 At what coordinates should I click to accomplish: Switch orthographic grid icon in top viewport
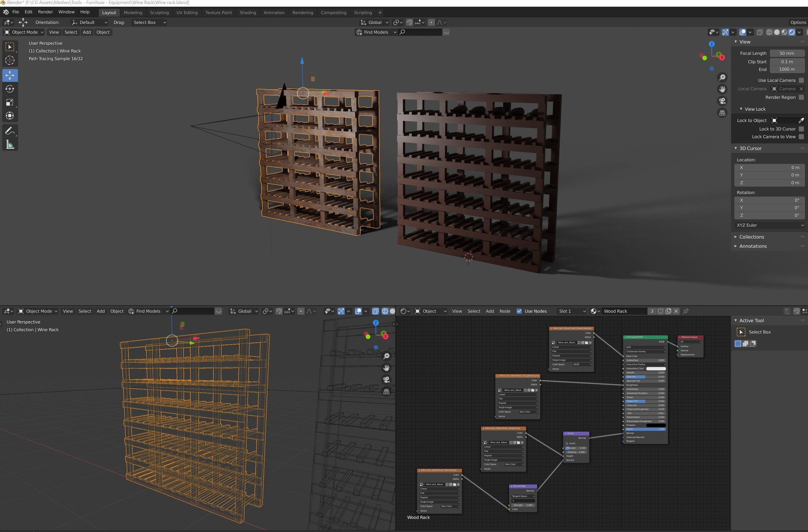722,113
